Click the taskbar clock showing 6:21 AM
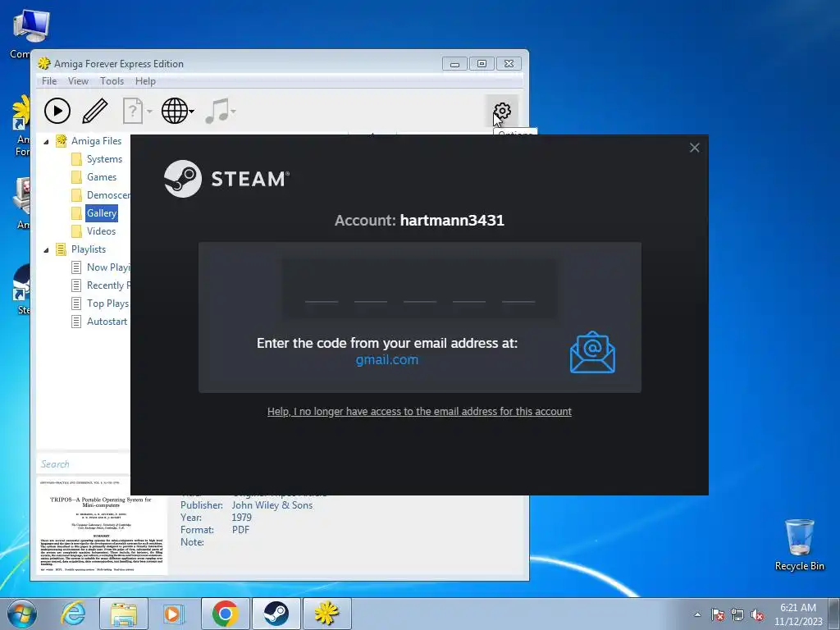 click(798, 614)
